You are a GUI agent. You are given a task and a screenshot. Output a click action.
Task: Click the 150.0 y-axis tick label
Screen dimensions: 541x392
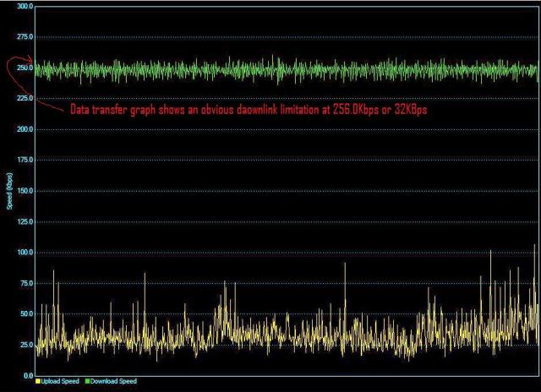pos(25,191)
